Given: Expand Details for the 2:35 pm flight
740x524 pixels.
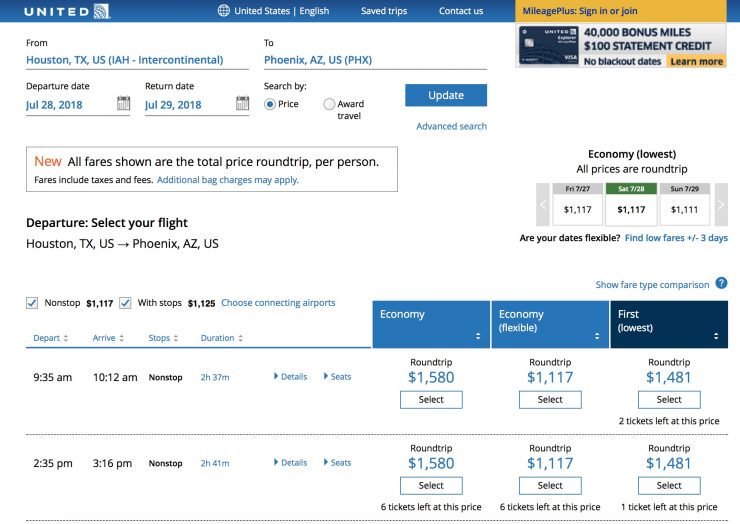Looking at the screenshot, I should tap(290, 463).
